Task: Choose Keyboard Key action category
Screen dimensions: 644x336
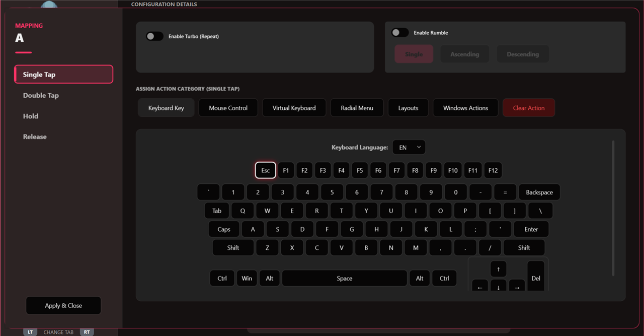Action: tap(166, 108)
